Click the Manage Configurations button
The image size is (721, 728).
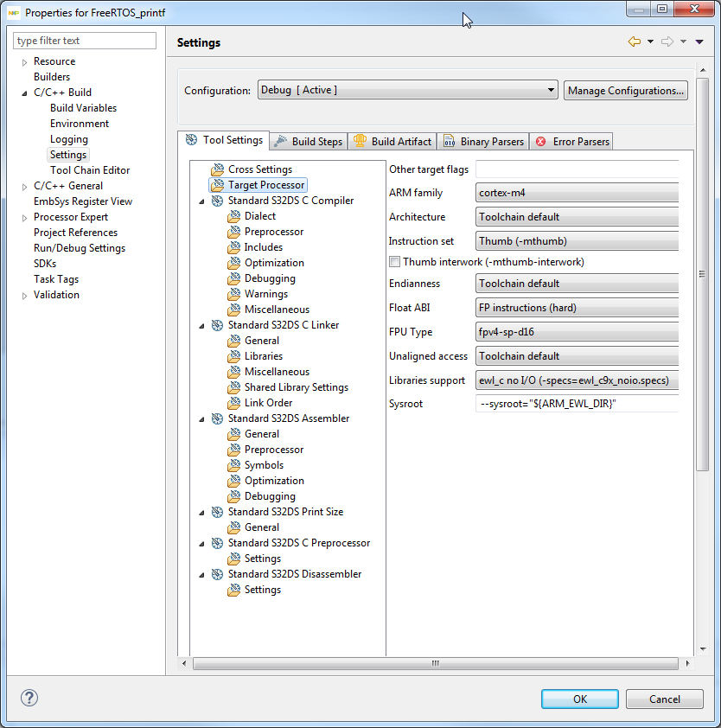(626, 90)
